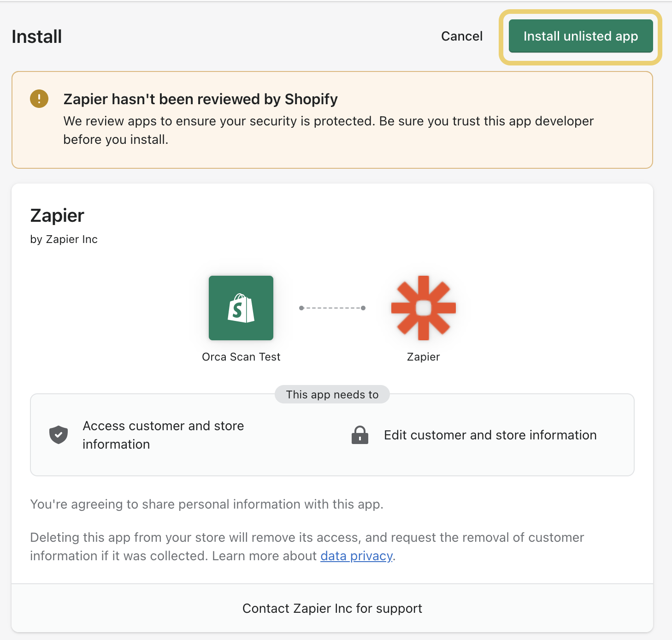Click the Contact Zapier Inc for support text

[x=332, y=609]
